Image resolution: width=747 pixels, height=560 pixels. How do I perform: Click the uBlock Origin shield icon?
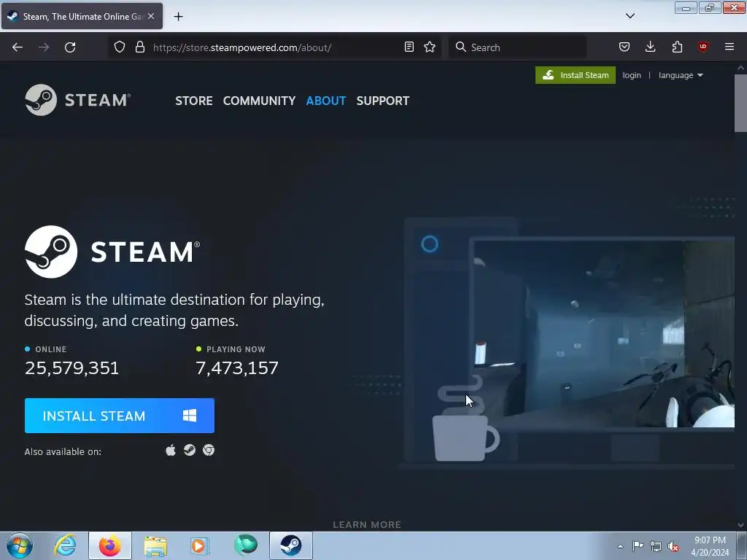(x=703, y=47)
